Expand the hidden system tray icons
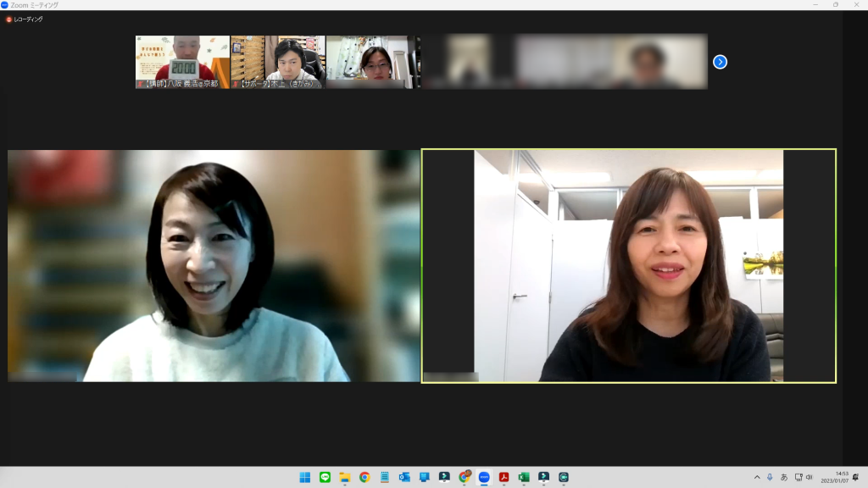The width and height of the screenshot is (868, 488). (757, 477)
